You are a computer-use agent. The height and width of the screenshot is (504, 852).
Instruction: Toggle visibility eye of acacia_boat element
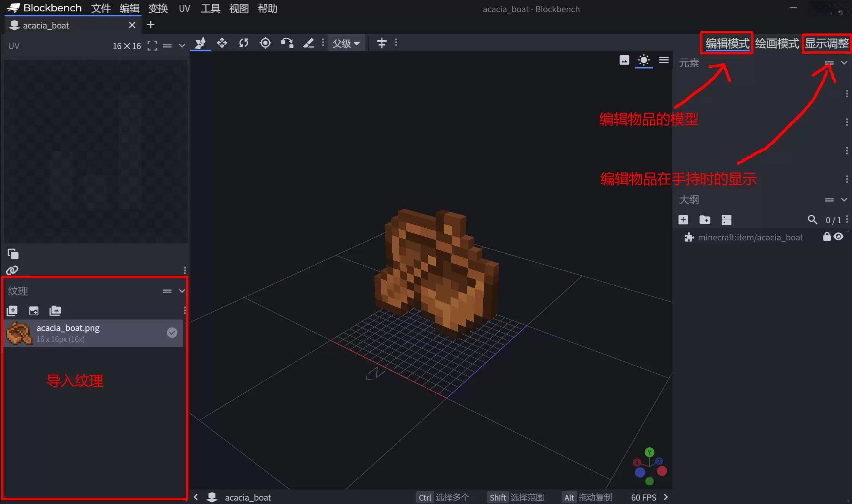(x=838, y=237)
